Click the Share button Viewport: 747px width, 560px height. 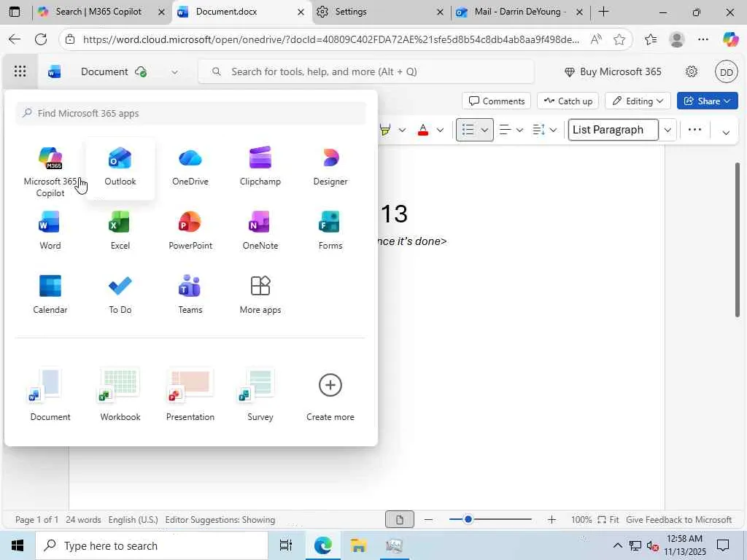click(x=707, y=101)
